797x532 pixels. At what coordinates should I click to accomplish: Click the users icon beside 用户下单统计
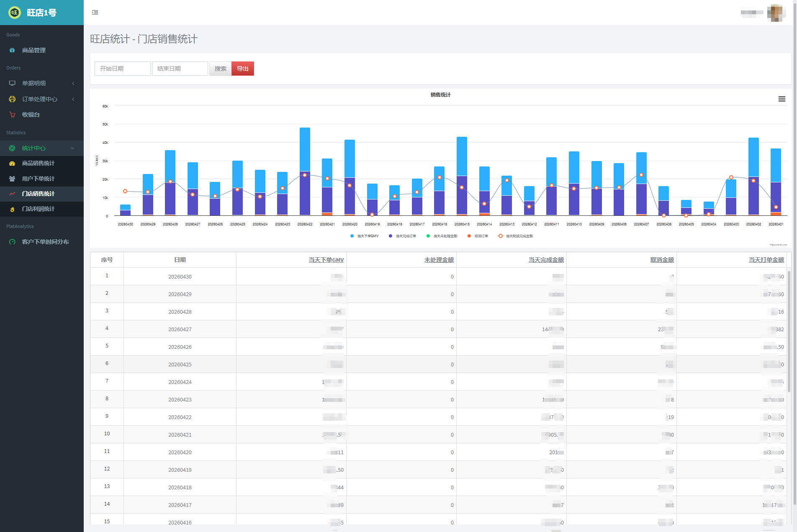tap(12, 179)
